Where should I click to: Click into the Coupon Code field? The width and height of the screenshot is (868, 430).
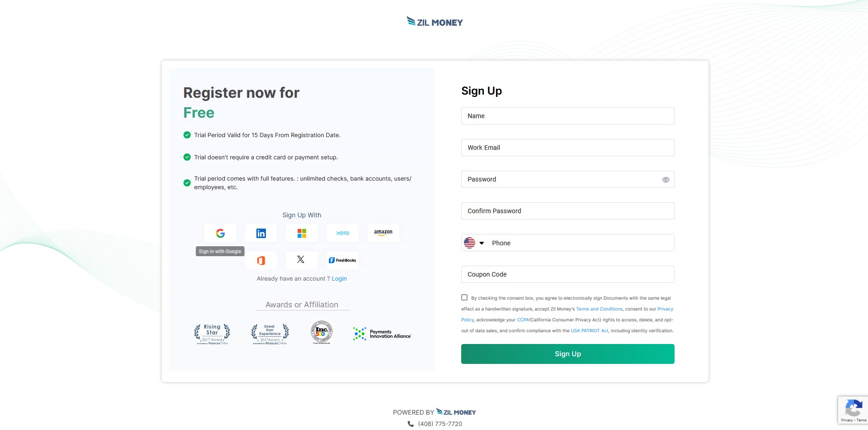click(567, 274)
